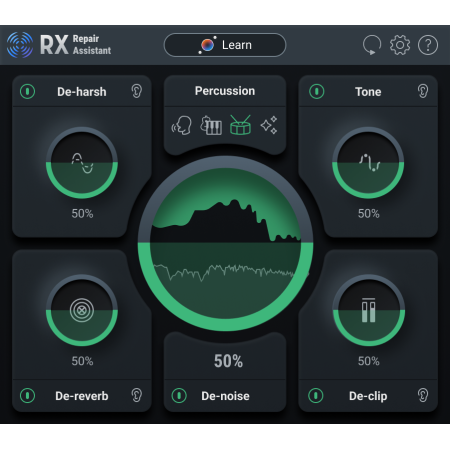Screen dimensions: 450x450
Task: Open the settings gear icon
Action: point(400,45)
